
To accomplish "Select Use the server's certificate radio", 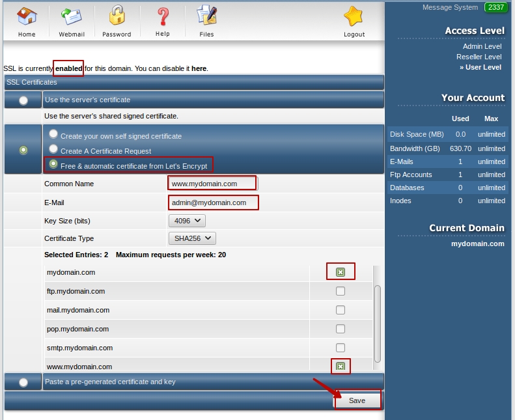I will (23, 100).
